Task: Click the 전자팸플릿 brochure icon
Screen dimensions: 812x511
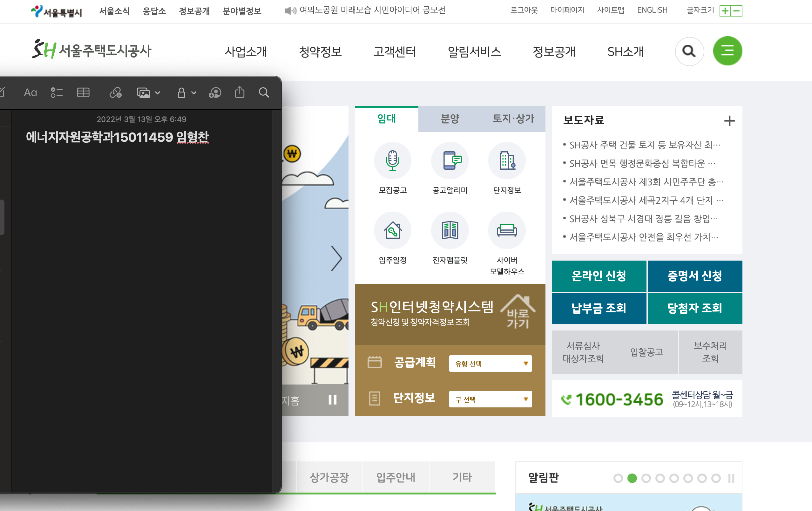Action: point(450,230)
